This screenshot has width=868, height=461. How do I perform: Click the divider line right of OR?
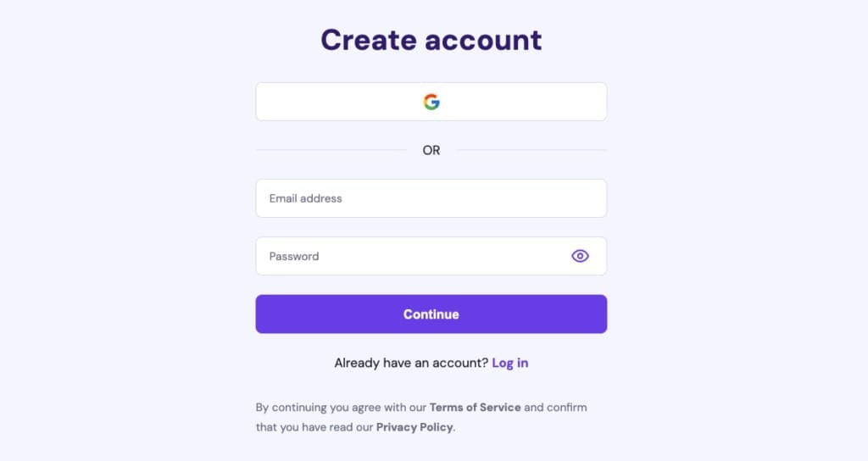pyautogui.click(x=531, y=150)
